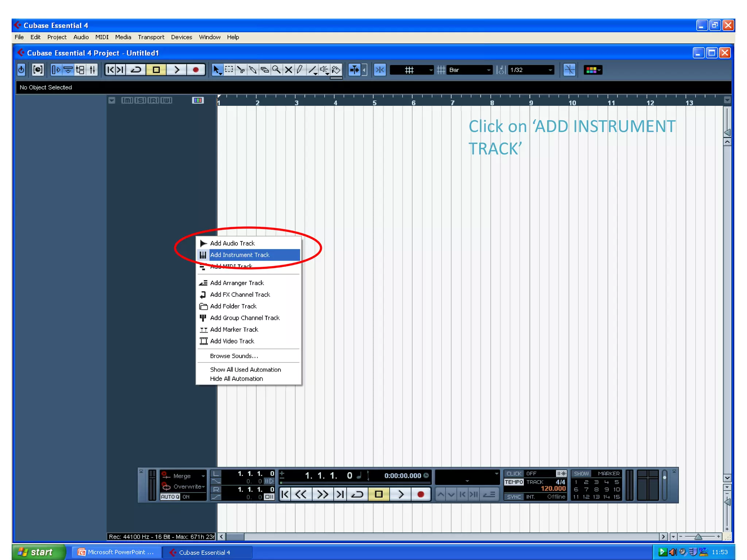Toggle the global Write 'W' automation button
The image size is (747, 560).
(x=166, y=100)
